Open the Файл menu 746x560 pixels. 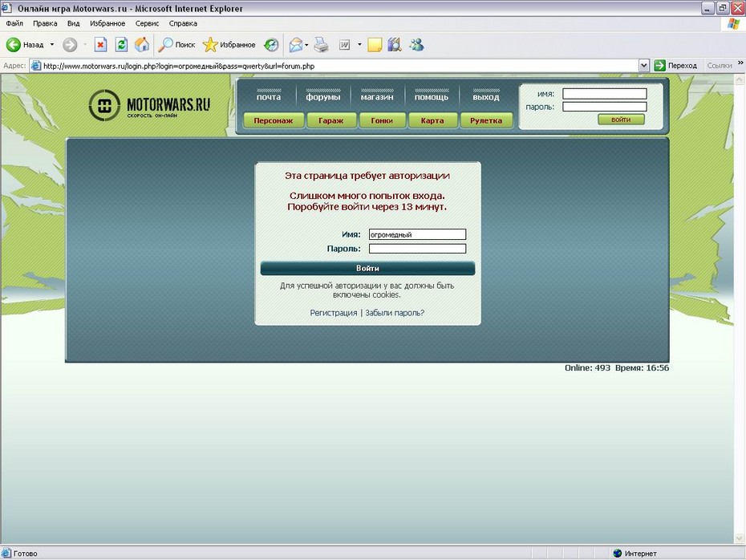tap(14, 23)
